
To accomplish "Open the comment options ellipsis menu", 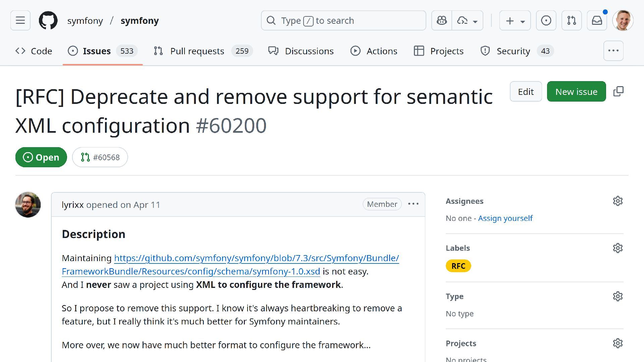I will point(413,204).
